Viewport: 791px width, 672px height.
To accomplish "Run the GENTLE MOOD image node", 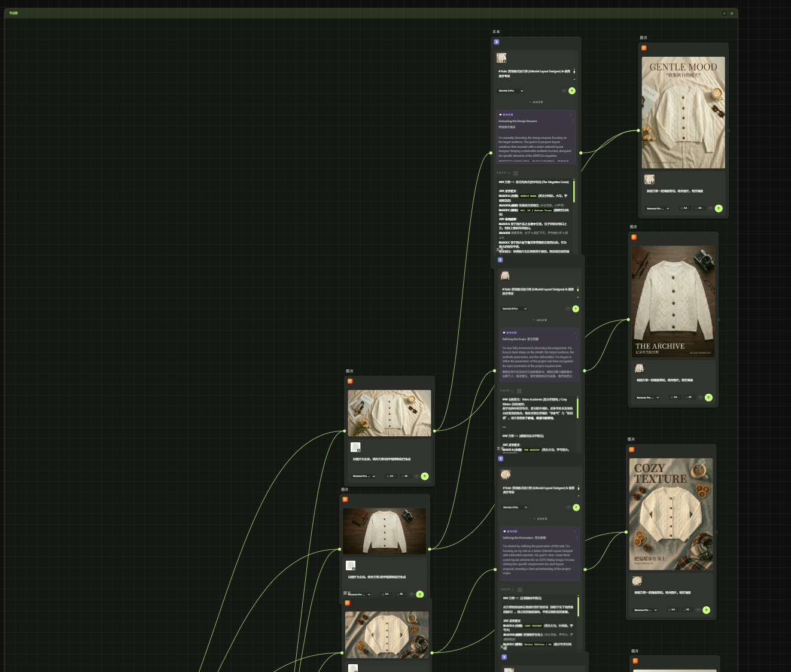I will [x=719, y=208].
